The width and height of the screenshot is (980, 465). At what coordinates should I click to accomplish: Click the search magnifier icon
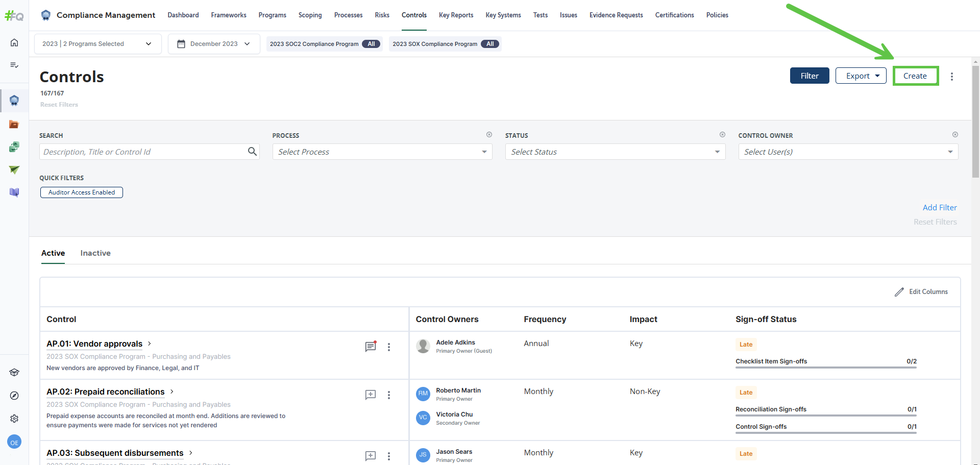tap(252, 152)
